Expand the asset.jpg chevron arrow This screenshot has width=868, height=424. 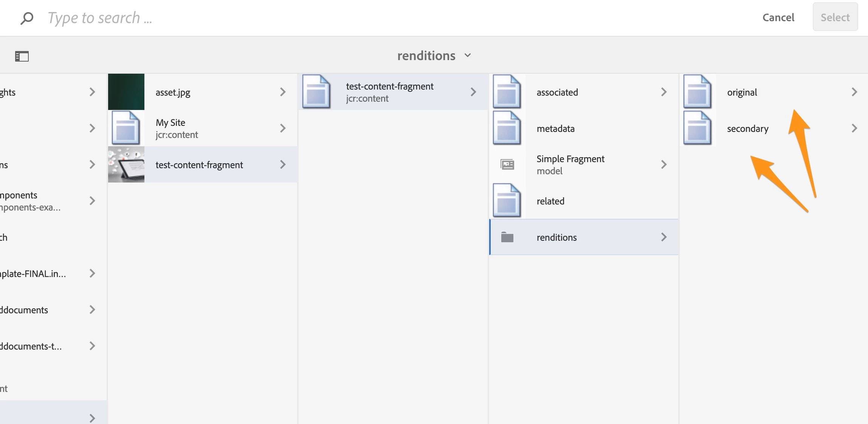tap(283, 92)
